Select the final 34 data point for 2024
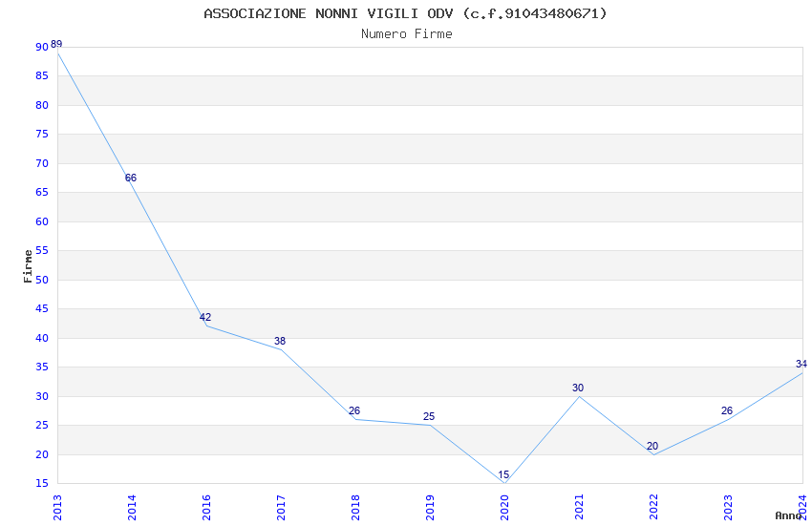This screenshot has width=812, height=525. pyautogui.click(x=801, y=364)
